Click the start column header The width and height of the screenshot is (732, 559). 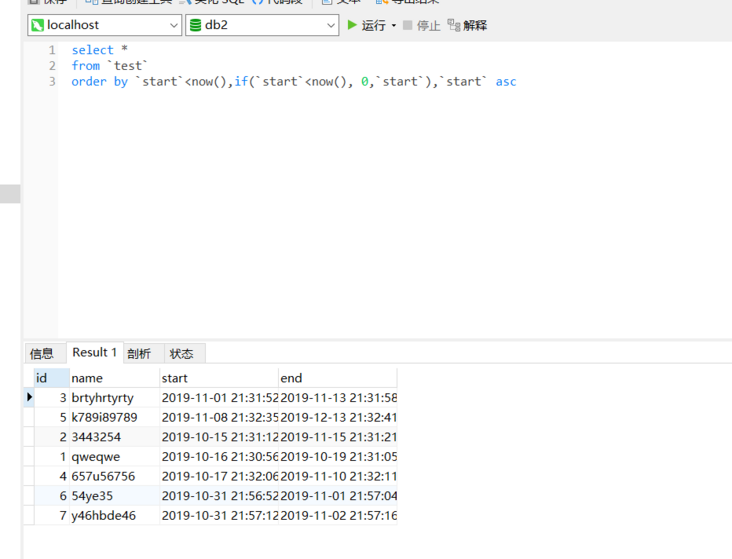(219, 378)
